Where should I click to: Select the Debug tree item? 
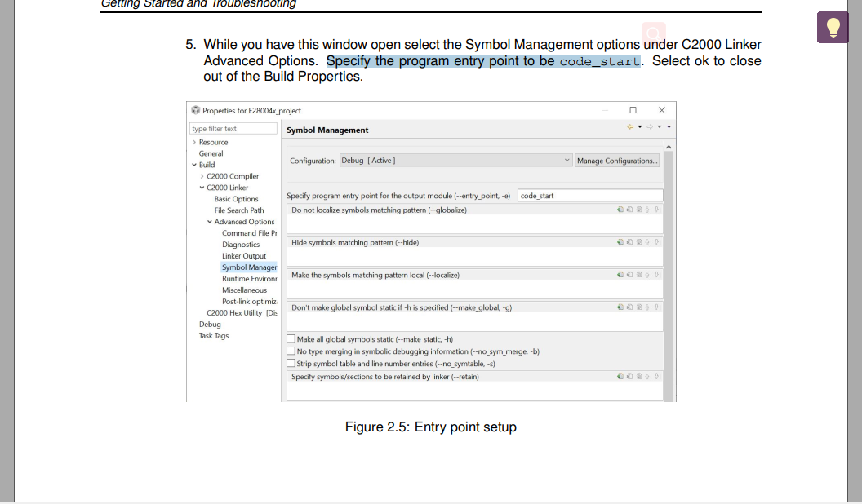pos(210,325)
